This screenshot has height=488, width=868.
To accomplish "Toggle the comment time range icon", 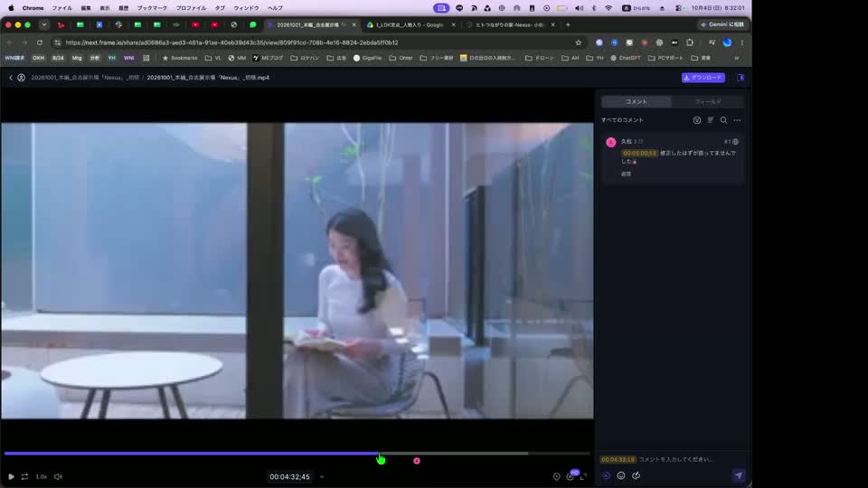I will coord(606,475).
